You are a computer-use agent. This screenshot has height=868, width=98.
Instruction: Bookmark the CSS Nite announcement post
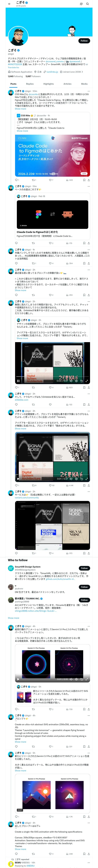point(84,180)
